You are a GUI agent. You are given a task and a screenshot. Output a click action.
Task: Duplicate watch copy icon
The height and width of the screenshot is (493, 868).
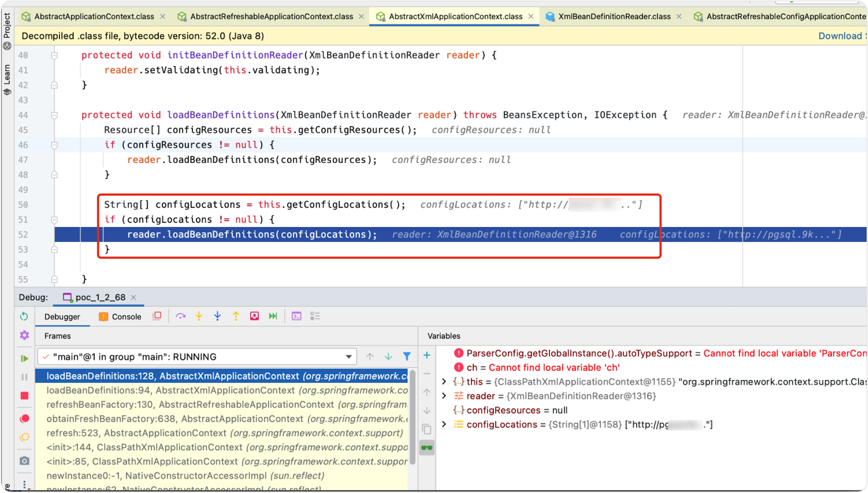point(427,429)
